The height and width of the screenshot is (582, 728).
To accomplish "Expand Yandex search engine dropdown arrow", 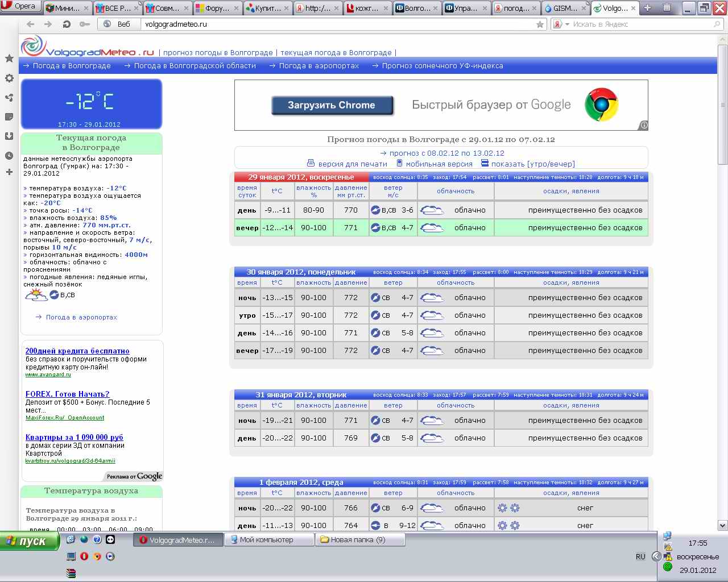I will 567,24.
